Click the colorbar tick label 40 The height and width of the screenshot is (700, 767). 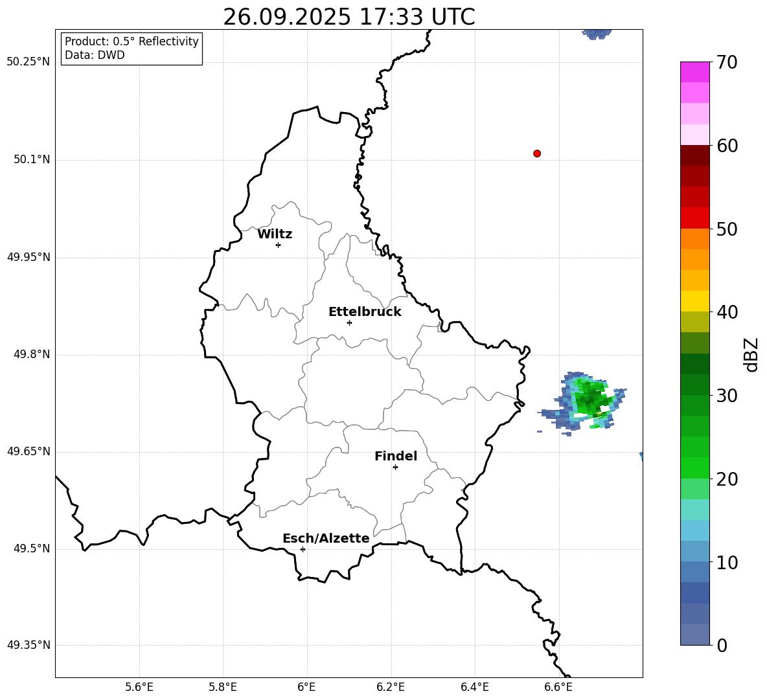[727, 312]
